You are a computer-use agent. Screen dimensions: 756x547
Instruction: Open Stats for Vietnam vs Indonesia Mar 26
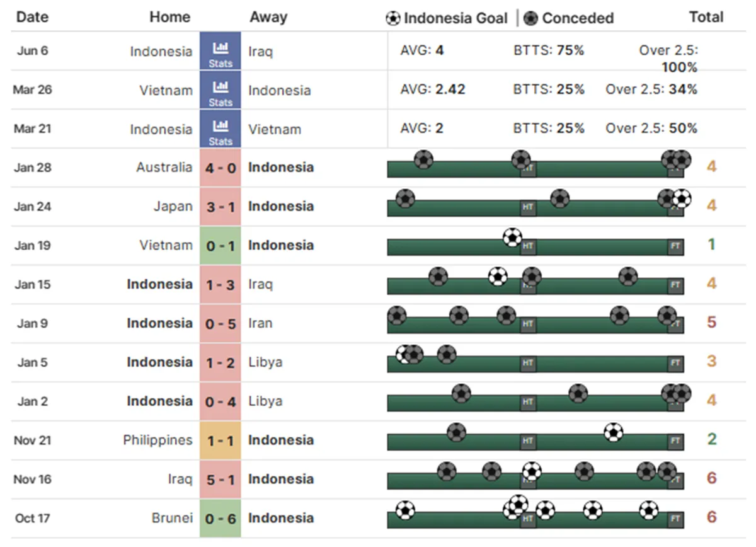tap(220, 90)
